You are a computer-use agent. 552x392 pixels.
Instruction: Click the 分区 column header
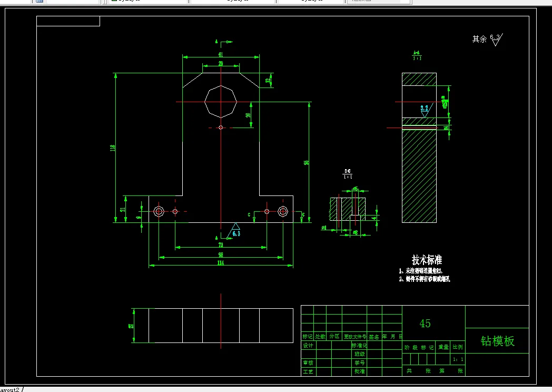334,336
